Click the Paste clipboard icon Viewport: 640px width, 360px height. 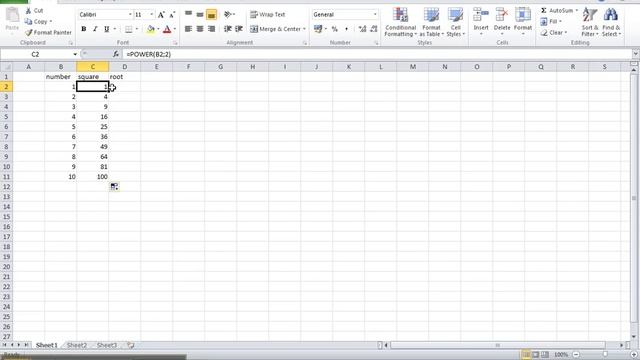(x=12, y=16)
